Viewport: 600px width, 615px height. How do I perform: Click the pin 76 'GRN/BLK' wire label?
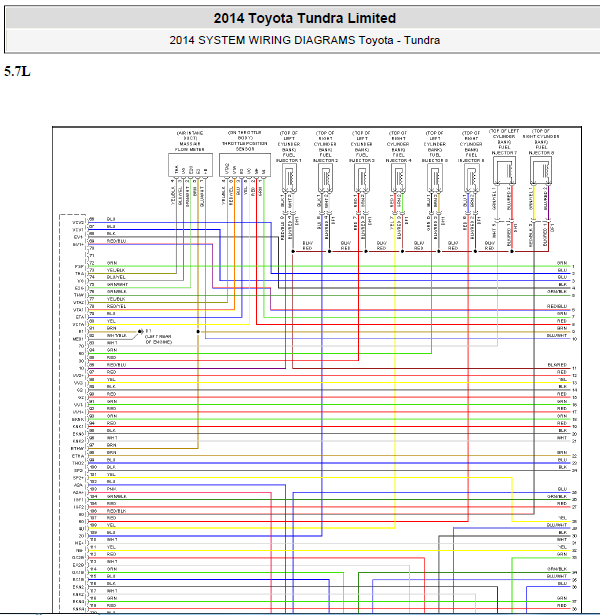pyautogui.click(x=116, y=291)
